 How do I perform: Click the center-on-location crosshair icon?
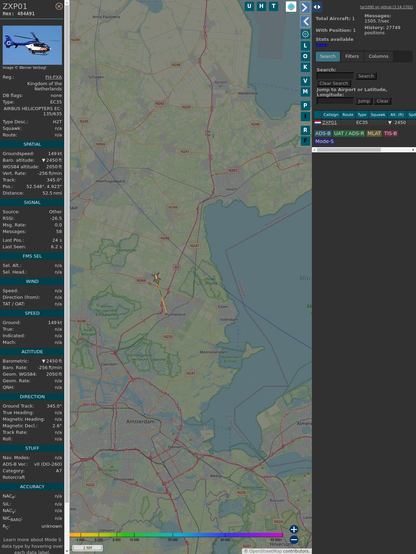[305, 34]
